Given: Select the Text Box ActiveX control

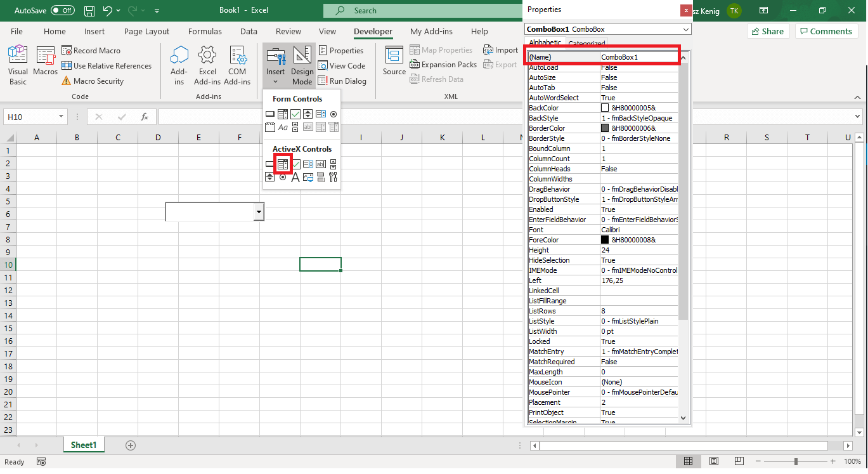Looking at the screenshot, I should tap(320, 164).
